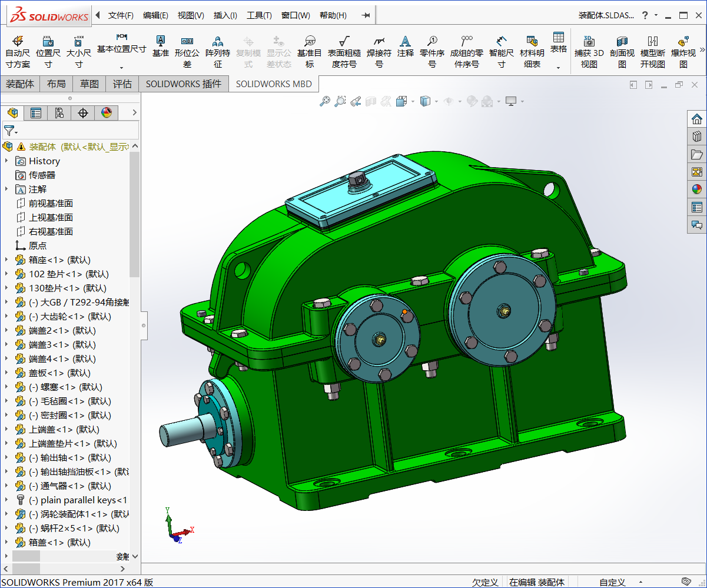This screenshot has height=588, width=707.
Task: Insert a 零件序号 balloon
Action: pyautogui.click(x=432, y=52)
